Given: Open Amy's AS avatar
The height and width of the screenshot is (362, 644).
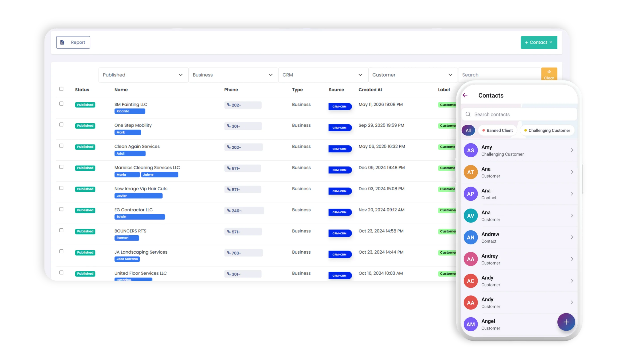Looking at the screenshot, I should point(470,150).
